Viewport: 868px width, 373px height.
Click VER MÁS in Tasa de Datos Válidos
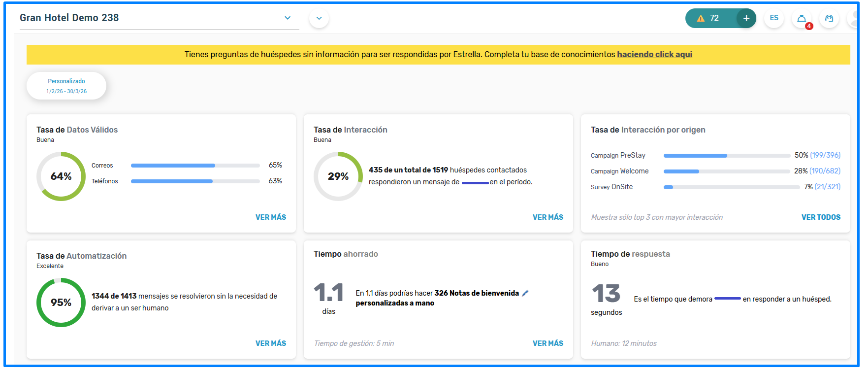tap(270, 217)
